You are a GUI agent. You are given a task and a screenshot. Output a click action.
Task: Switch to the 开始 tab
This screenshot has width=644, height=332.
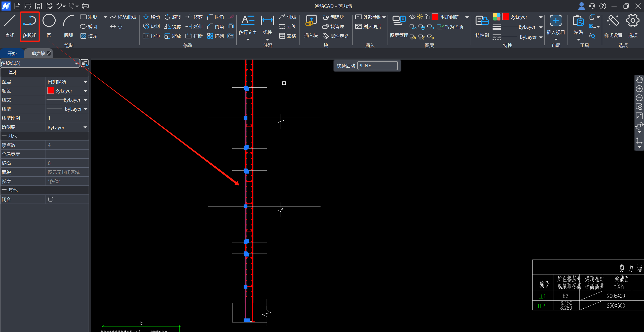12,53
